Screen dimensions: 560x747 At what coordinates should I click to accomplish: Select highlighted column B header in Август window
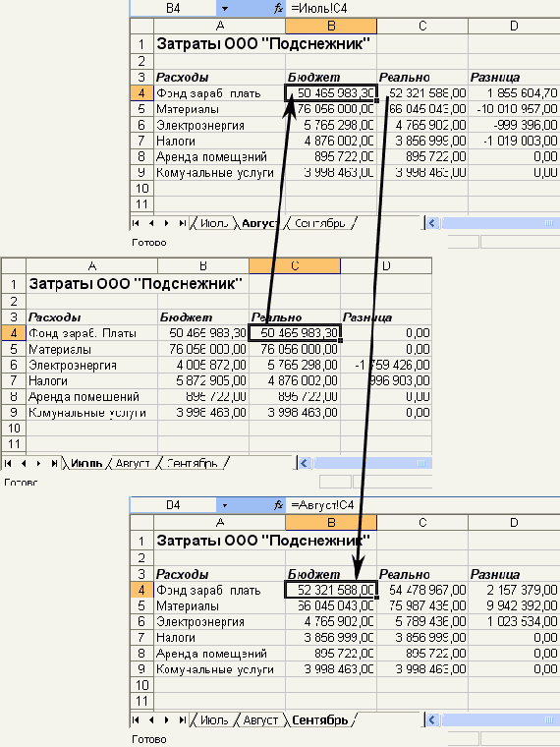(331, 26)
